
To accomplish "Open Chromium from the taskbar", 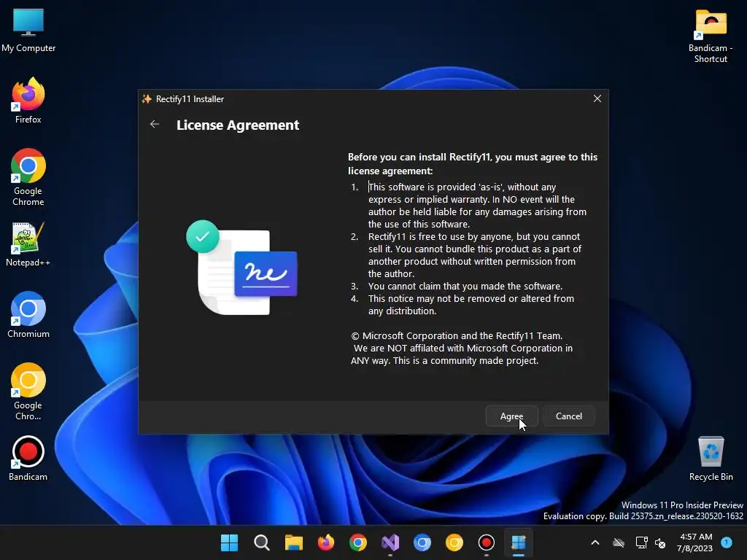I will pos(422,542).
